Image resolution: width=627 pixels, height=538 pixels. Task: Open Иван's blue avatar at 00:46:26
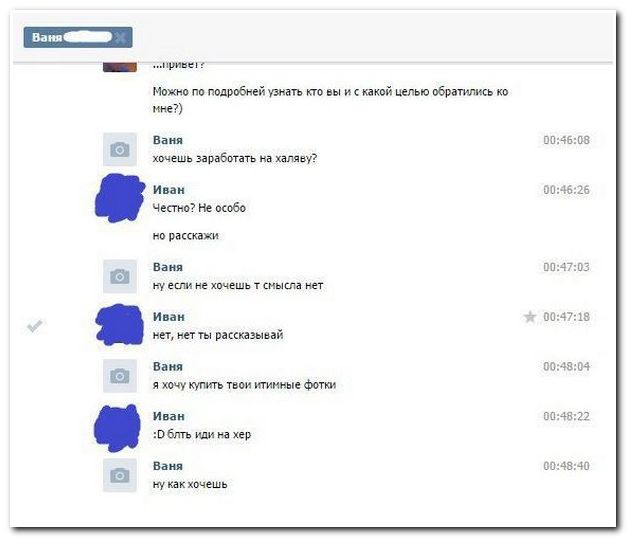point(120,198)
